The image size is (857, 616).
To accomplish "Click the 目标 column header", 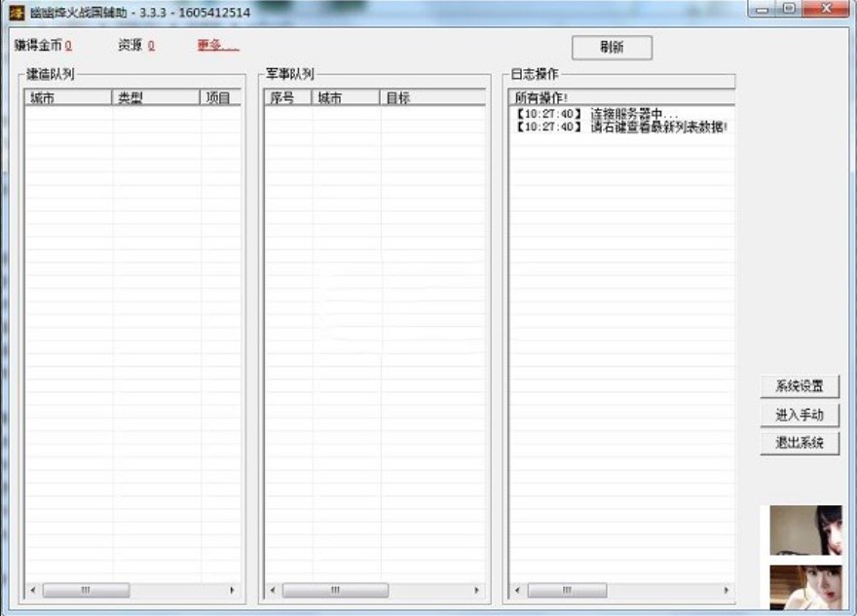I will [x=424, y=96].
